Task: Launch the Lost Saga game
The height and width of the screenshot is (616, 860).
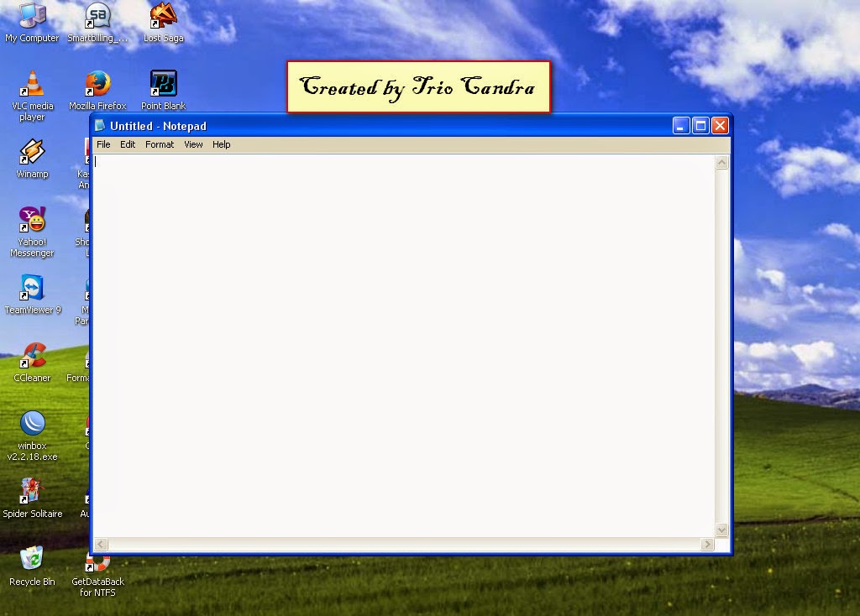Action: [163, 15]
